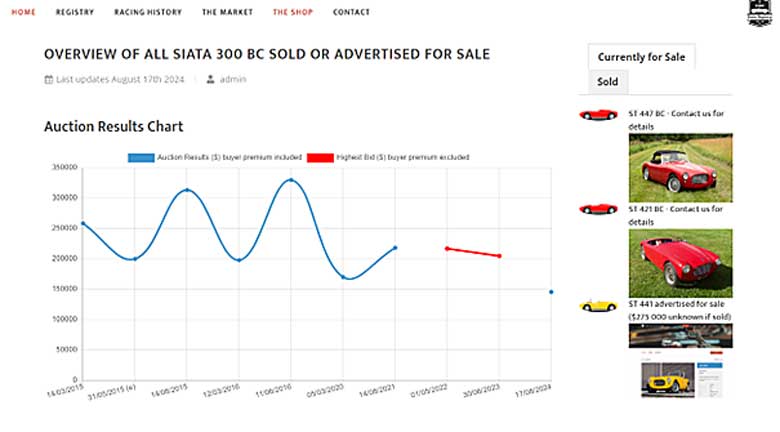Open the Registry menu item

[x=74, y=13]
